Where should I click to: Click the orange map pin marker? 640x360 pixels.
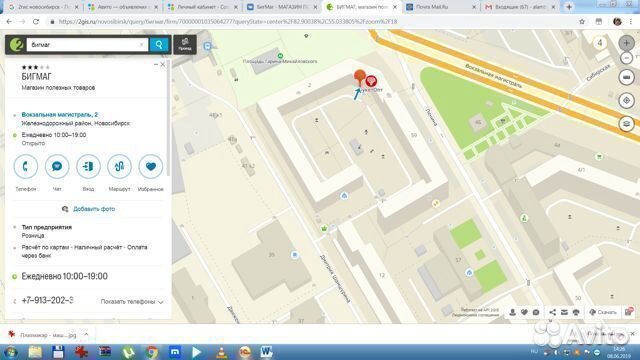[360, 77]
